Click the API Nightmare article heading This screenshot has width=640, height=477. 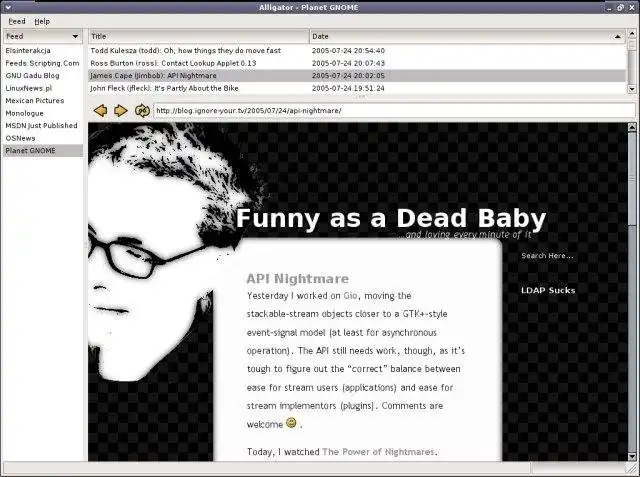[298, 279]
